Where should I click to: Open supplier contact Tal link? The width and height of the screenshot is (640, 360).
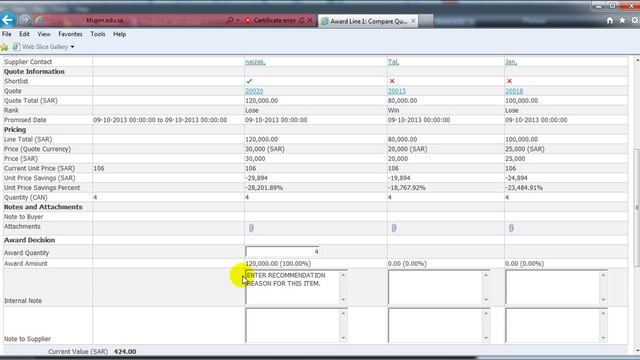point(393,62)
